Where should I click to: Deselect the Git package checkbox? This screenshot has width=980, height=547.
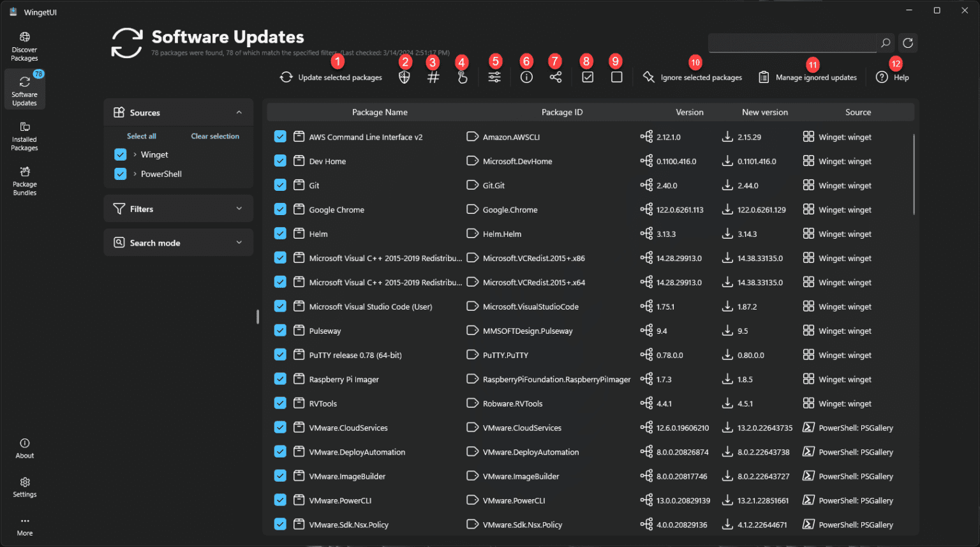(x=280, y=184)
